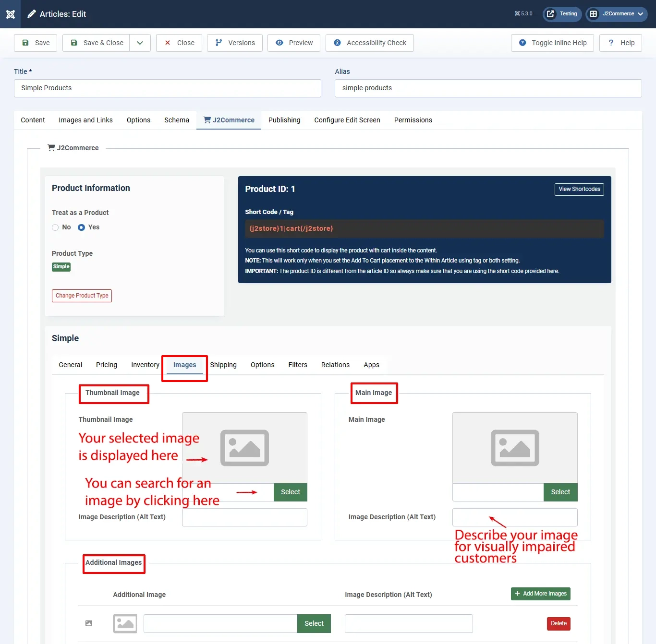This screenshot has height=644, width=656.
Task: Click the Testing site preview button
Action: 562,14
